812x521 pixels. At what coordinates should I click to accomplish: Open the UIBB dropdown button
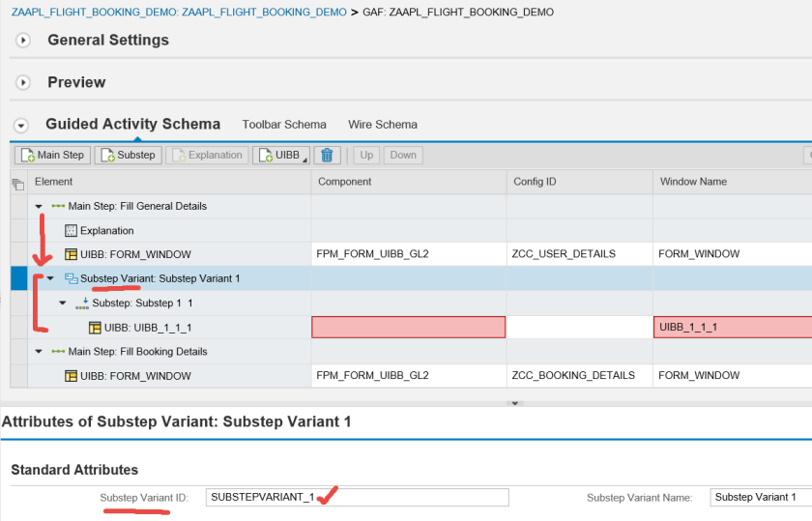click(281, 155)
